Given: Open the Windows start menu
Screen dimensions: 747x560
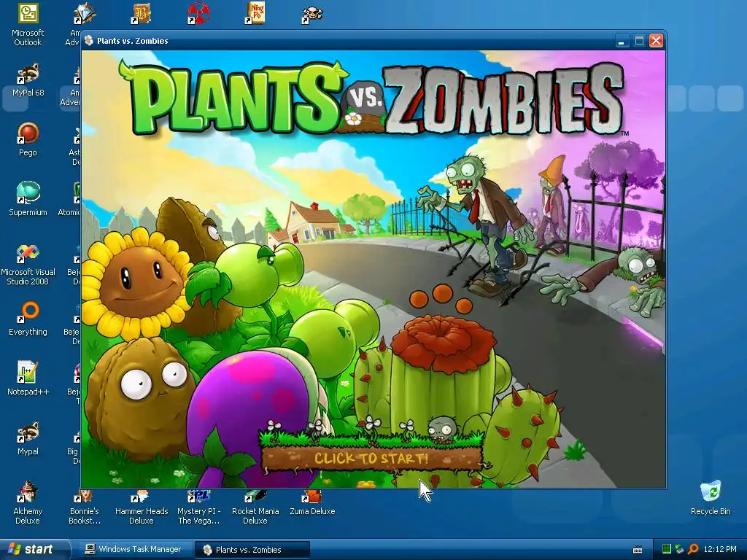Looking at the screenshot, I should tap(34, 549).
